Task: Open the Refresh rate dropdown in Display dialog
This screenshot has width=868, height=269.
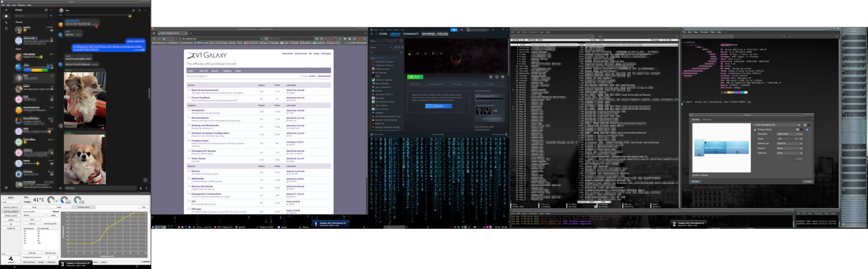Action: pos(789,143)
